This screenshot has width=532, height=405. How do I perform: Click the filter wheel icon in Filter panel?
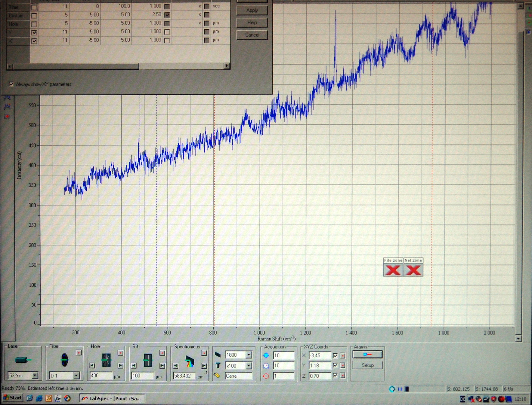(65, 360)
